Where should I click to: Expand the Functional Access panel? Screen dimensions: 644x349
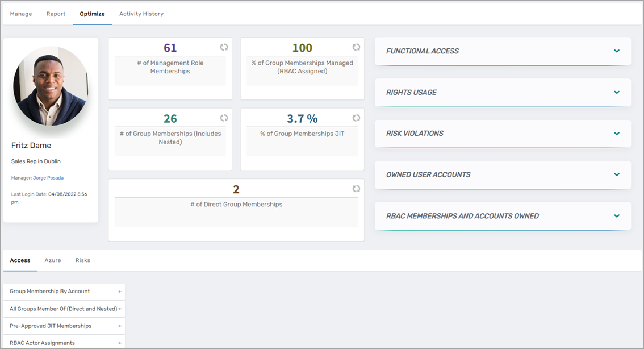tap(616, 51)
